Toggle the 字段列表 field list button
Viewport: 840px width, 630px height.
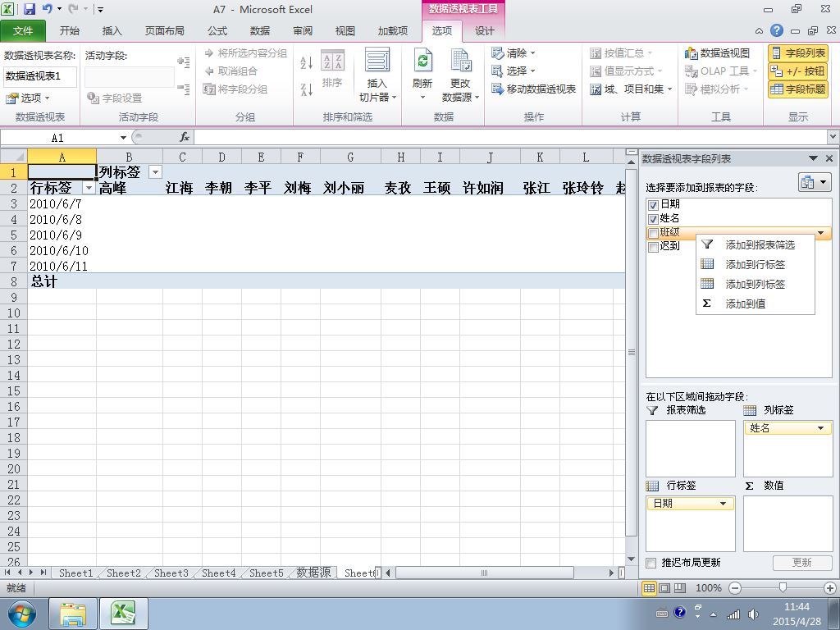[x=798, y=53]
